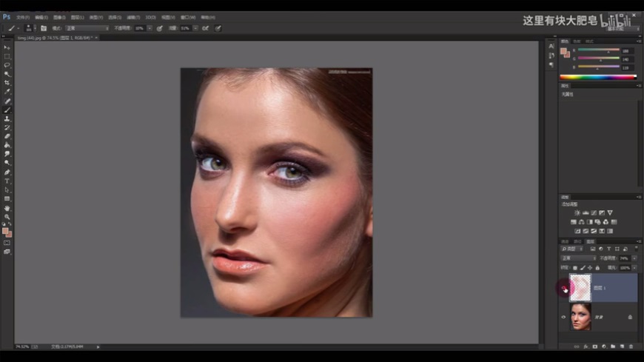This screenshot has height=362, width=644.
Task: Open the layer opacity dropdown arrow
Action: pyautogui.click(x=634, y=258)
